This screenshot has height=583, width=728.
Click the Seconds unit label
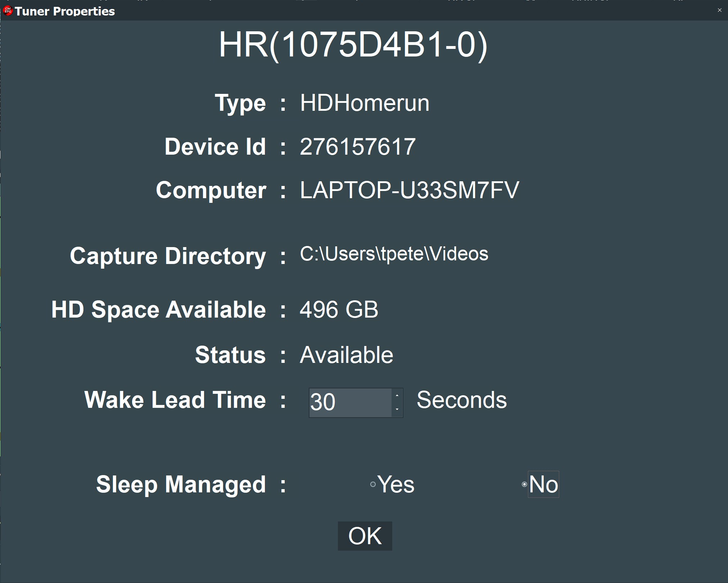click(461, 400)
